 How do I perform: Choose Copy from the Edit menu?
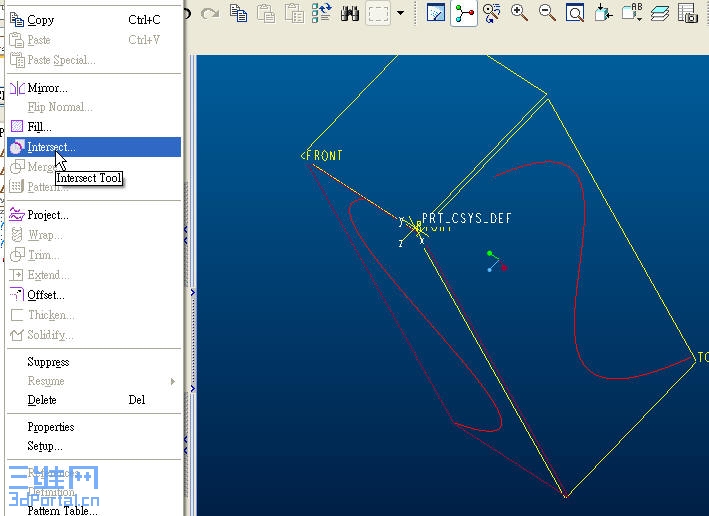click(x=94, y=20)
